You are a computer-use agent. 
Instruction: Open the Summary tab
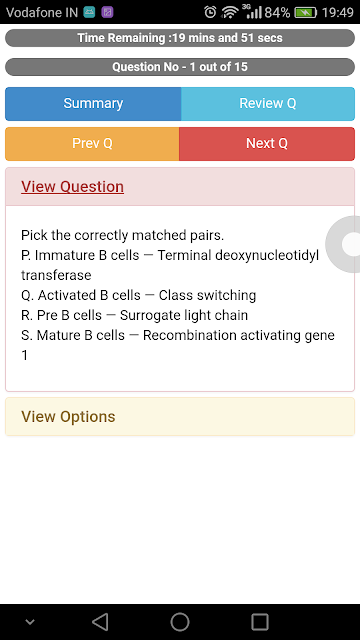pos(93,104)
